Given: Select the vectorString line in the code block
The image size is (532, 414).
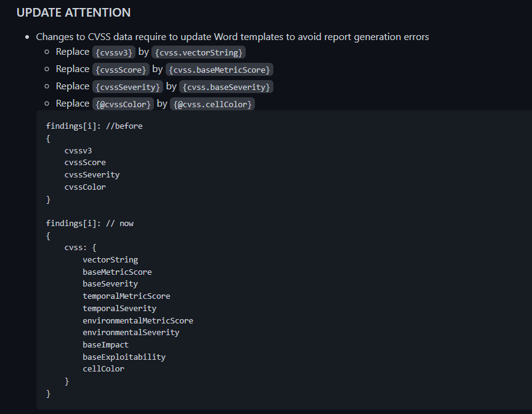Looking at the screenshot, I should point(110,259).
